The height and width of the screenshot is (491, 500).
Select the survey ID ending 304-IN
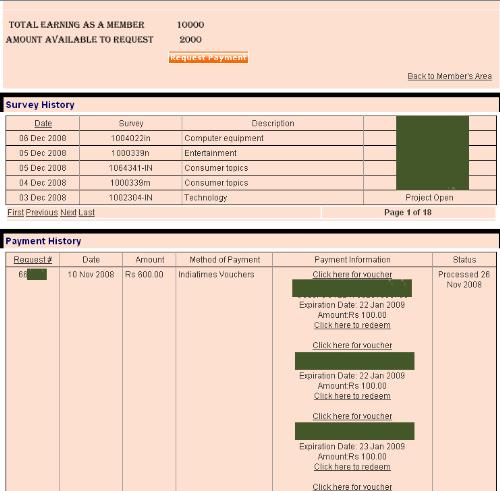coord(131,197)
